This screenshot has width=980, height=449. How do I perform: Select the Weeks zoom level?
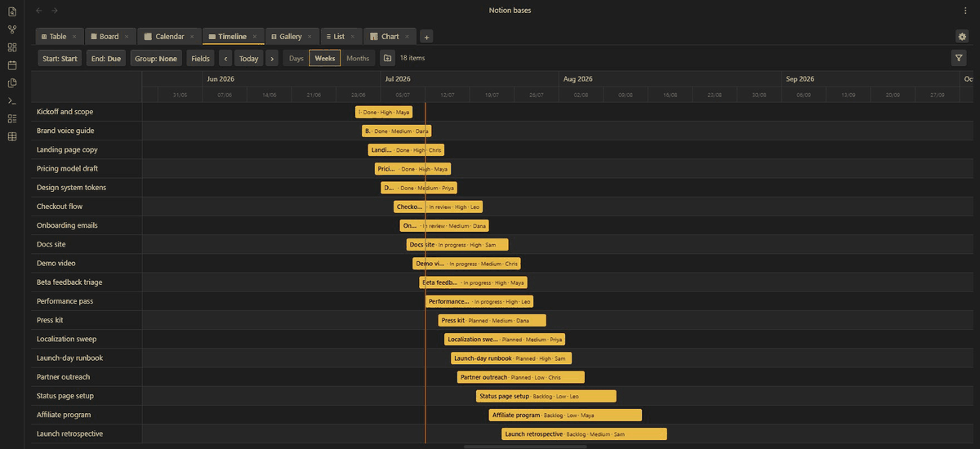click(325, 58)
